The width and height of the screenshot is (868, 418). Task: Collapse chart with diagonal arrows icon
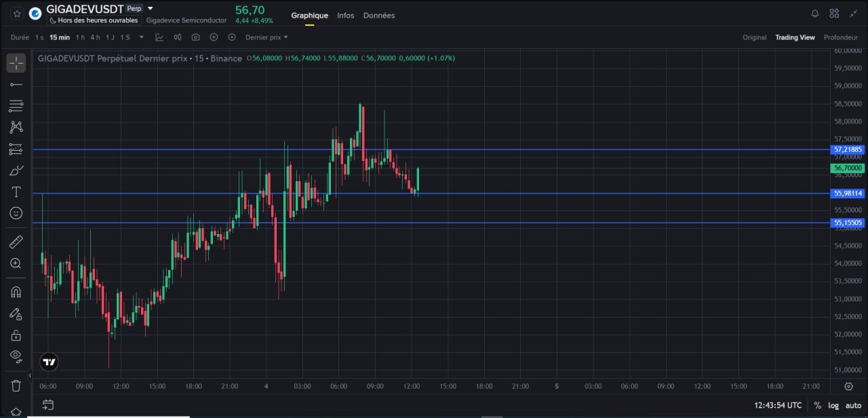click(853, 14)
